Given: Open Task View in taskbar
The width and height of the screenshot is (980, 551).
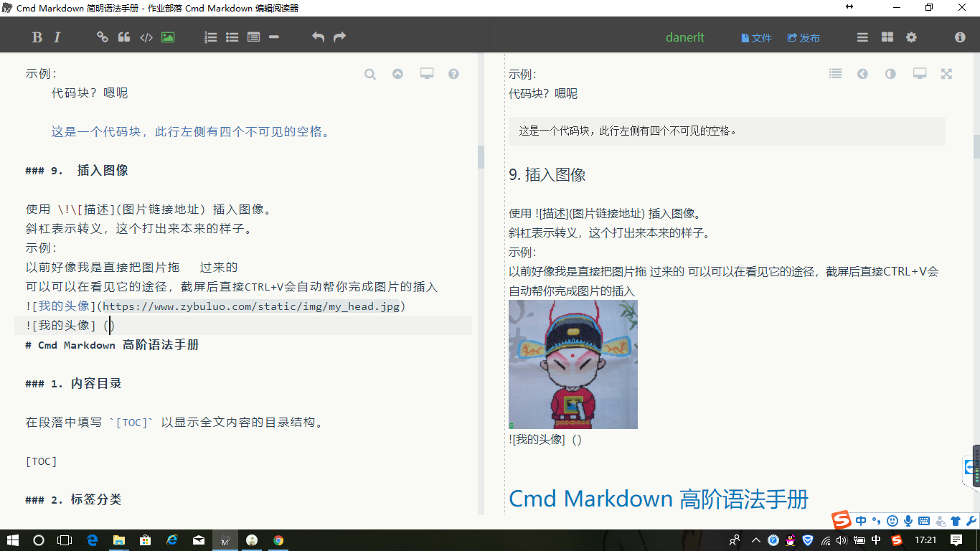Looking at the screenshot, I should coord(65,540).
